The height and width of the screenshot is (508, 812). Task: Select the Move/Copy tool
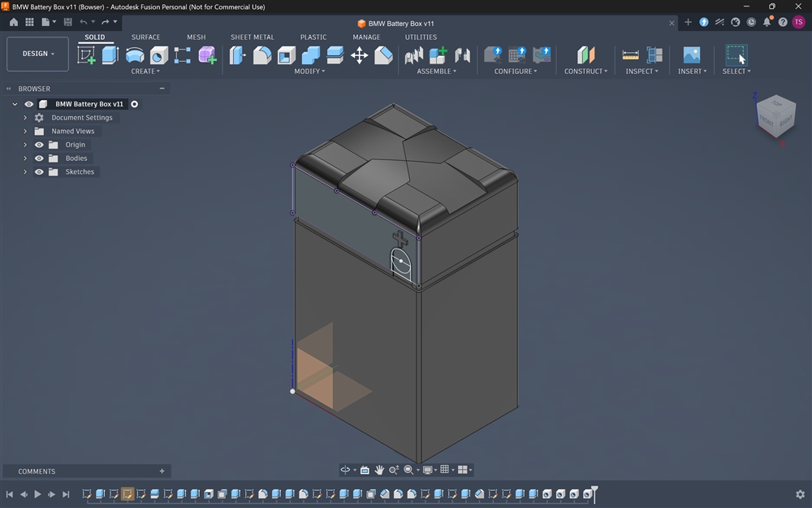(359, 55)
